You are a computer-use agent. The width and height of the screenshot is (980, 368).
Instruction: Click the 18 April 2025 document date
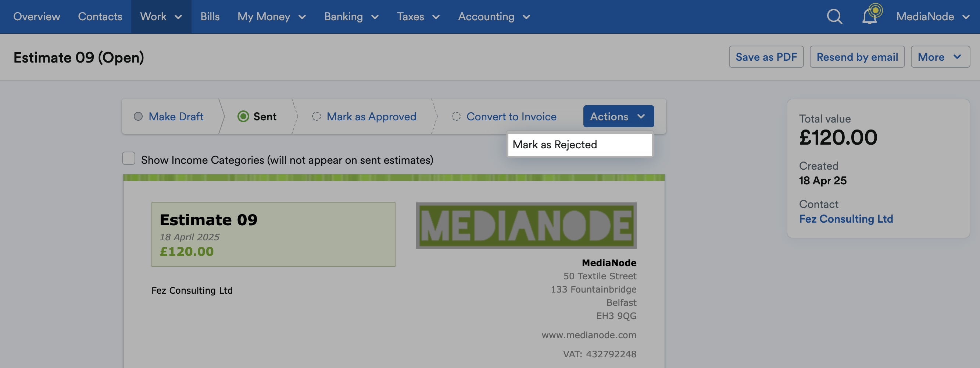pyautogui.click(x=189, y=237)
